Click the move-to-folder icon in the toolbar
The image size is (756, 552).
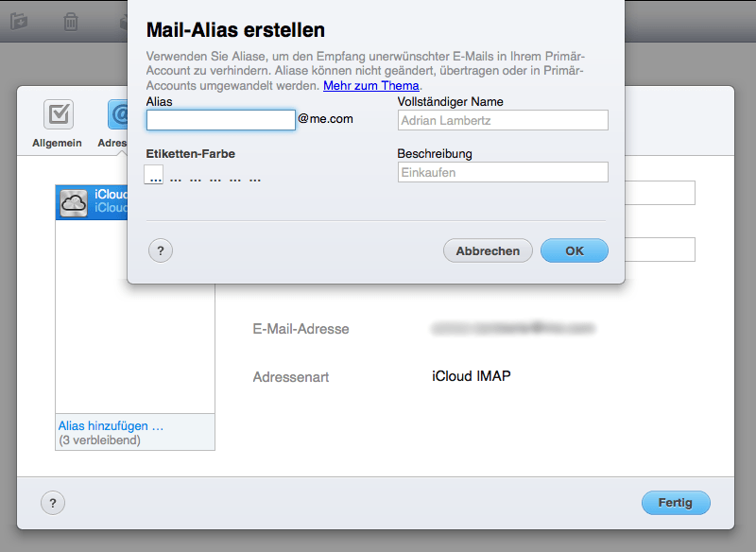click(x=19, y=22)
